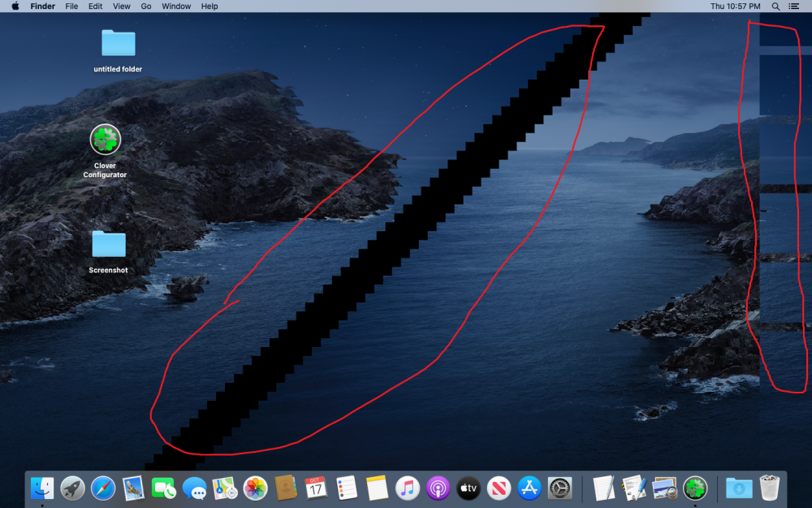The width and height of the screenshot is (812, 508).
Task: Open the File menu
Action: [71, 7]
